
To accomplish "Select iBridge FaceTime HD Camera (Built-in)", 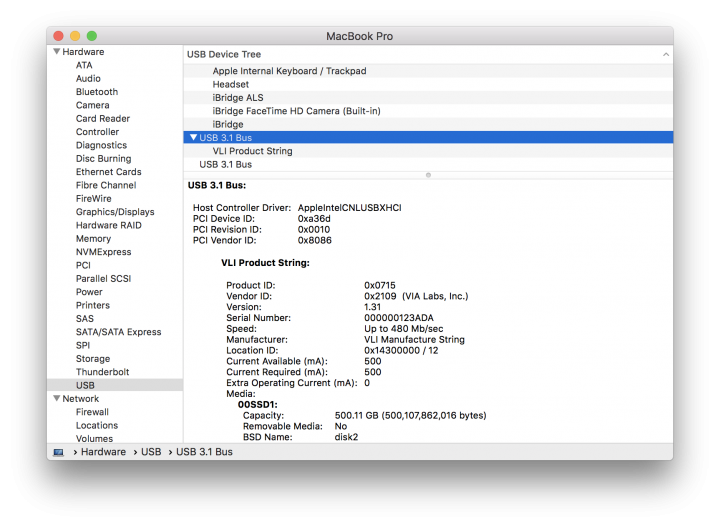I will (x=428, y=111).
